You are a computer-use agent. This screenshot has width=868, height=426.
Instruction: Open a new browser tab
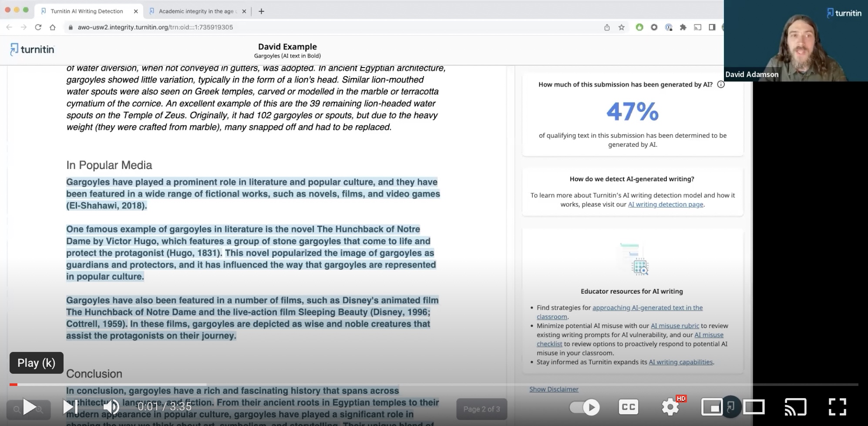(x=261, y=11)
